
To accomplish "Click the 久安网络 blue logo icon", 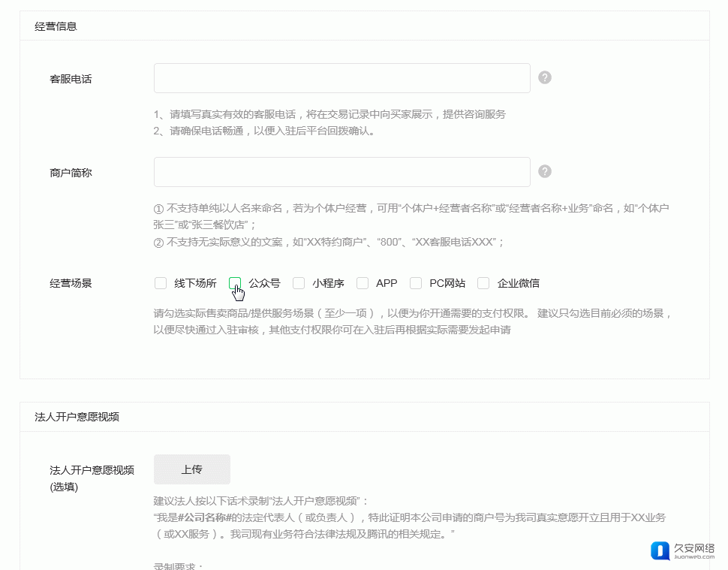I will tap(660, 550).
